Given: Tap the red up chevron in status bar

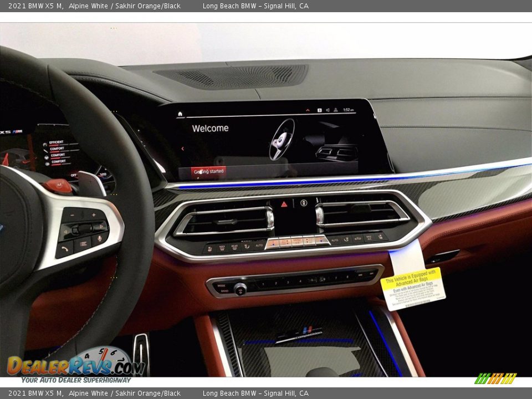Looking at the screenshot, I should coord(308,110).
